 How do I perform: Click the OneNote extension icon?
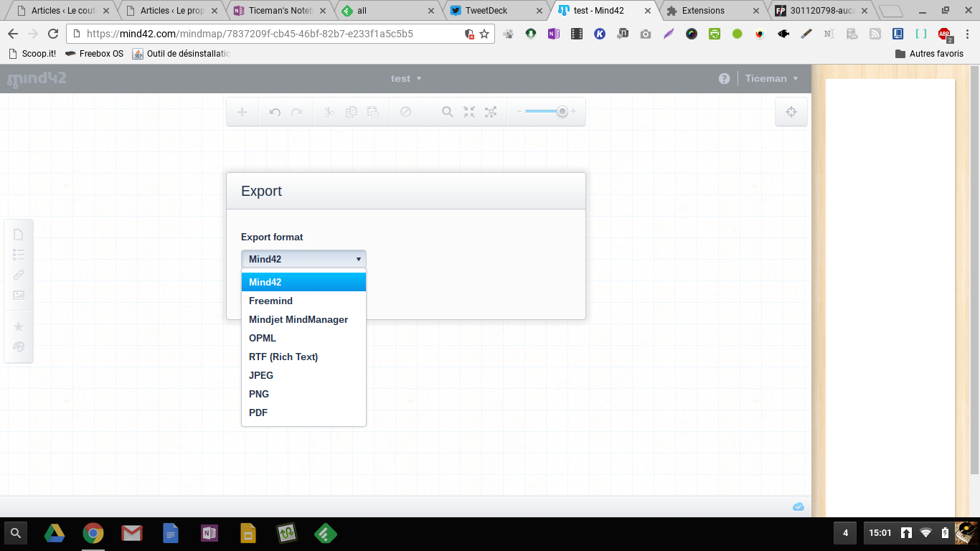coord(553,34)
